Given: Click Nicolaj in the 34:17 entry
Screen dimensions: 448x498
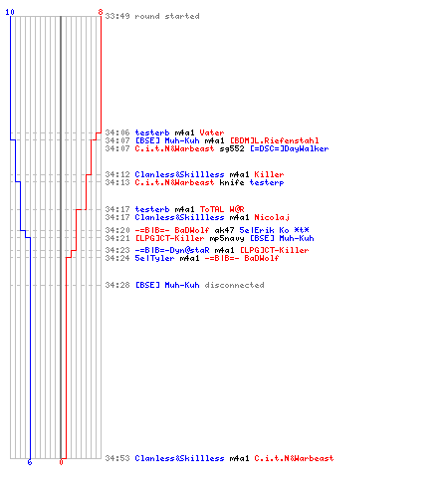Looking at the screenshot, I should [x=272, y=217].
